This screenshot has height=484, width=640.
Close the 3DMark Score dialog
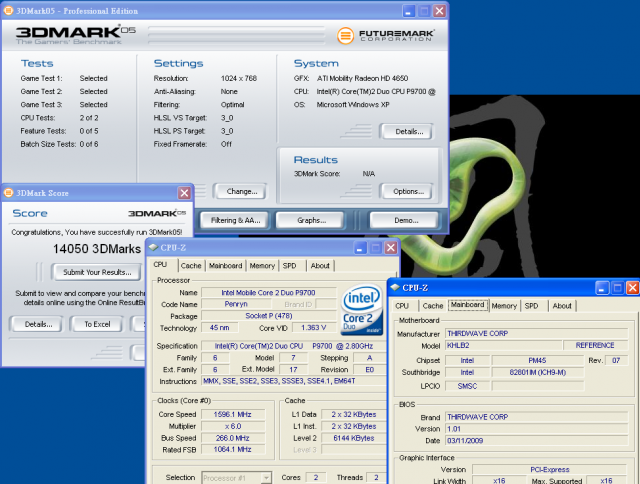pos(184,193)
